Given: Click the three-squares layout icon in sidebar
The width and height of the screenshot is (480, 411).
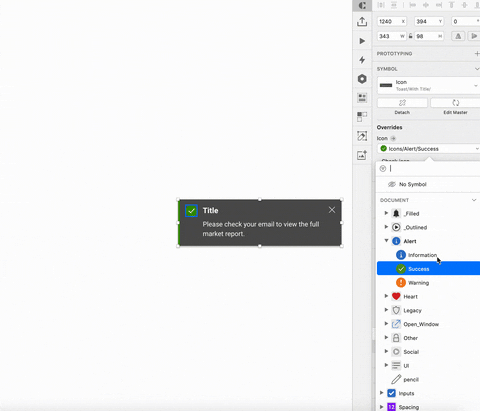Looking at the screenshot, I should pyautogui.click(x=362, y=117).
